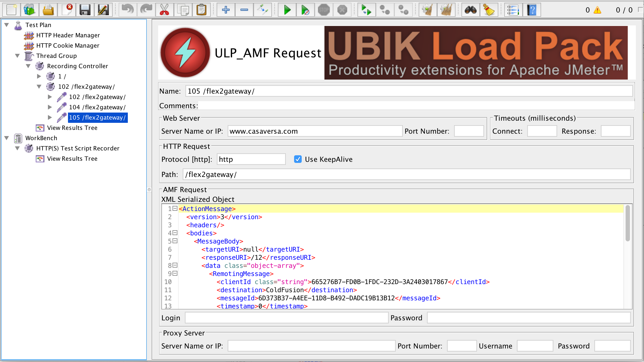Image resolution: width=644 pixels, height=362 pixels.
Task: Select HTTP Header Manager in the tree
Action: 68,35
